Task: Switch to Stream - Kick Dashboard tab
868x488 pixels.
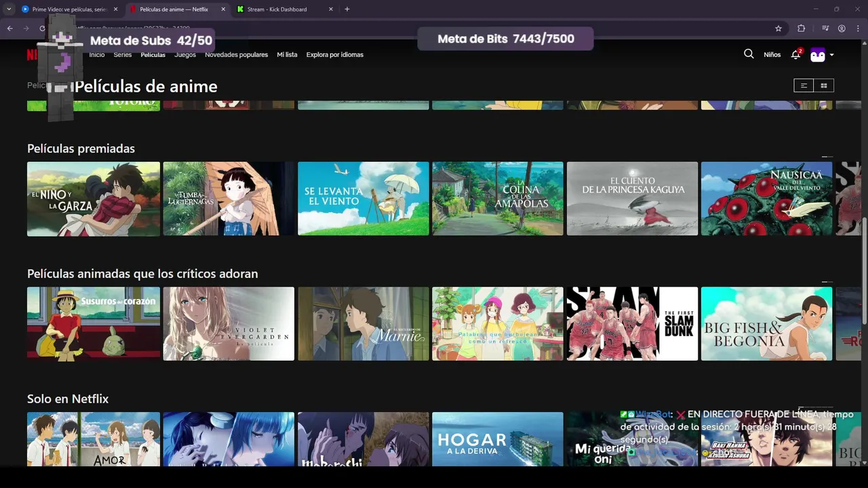Action: point(283,9)
